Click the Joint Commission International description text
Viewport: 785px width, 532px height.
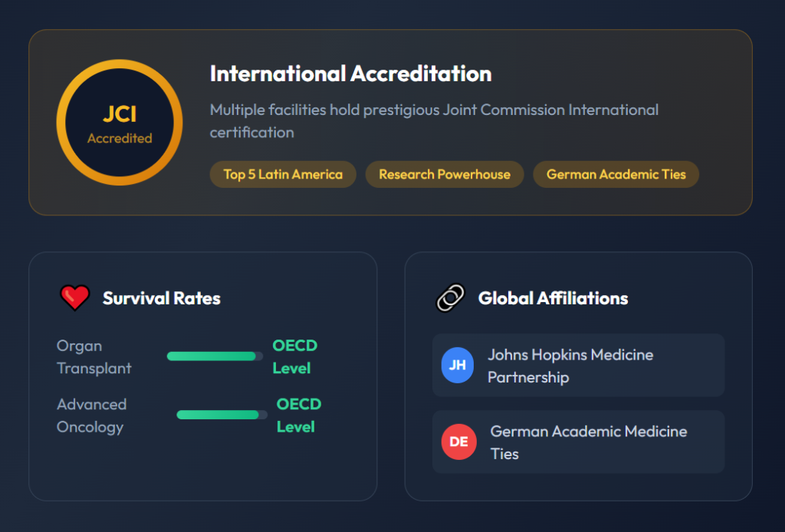(x=434, y=121)
